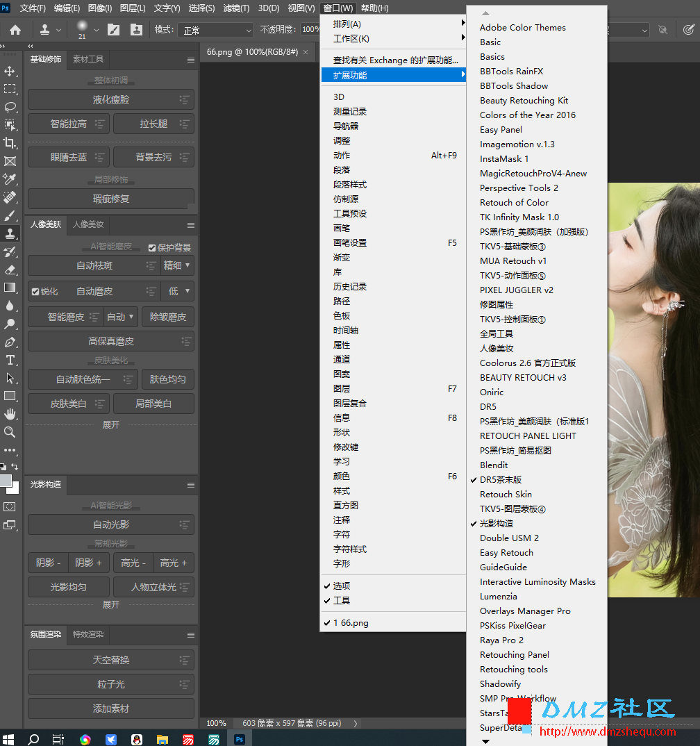Toggle the 光影构造 extension panel
The width and height of the screenshot is (700, 746).
[x=496, y=523]
